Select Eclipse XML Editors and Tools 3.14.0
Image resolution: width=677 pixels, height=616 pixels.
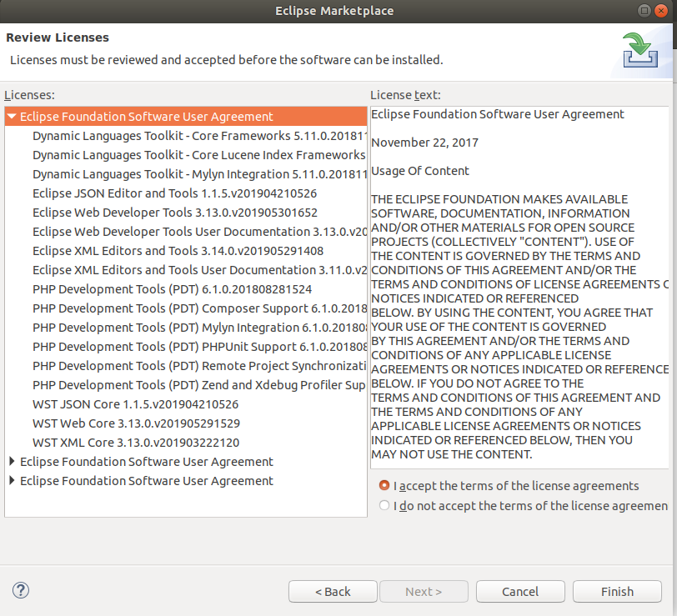tap(178, 251)
